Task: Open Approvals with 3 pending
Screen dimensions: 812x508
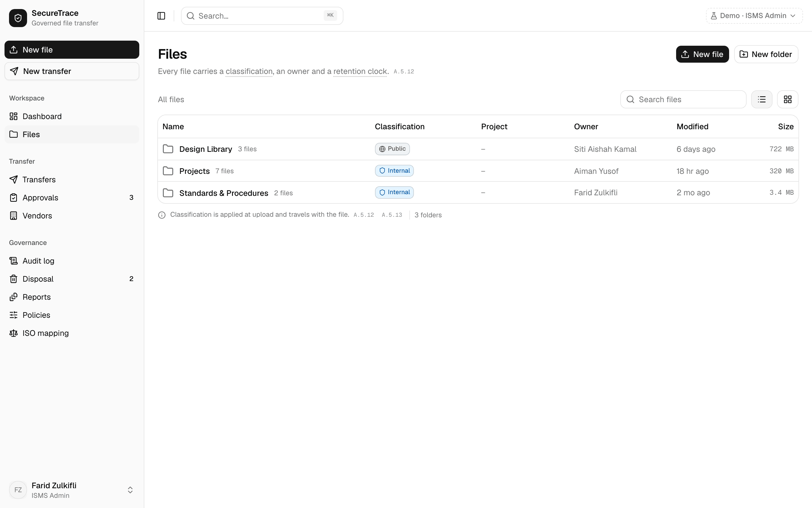Action: coord(72,198)
